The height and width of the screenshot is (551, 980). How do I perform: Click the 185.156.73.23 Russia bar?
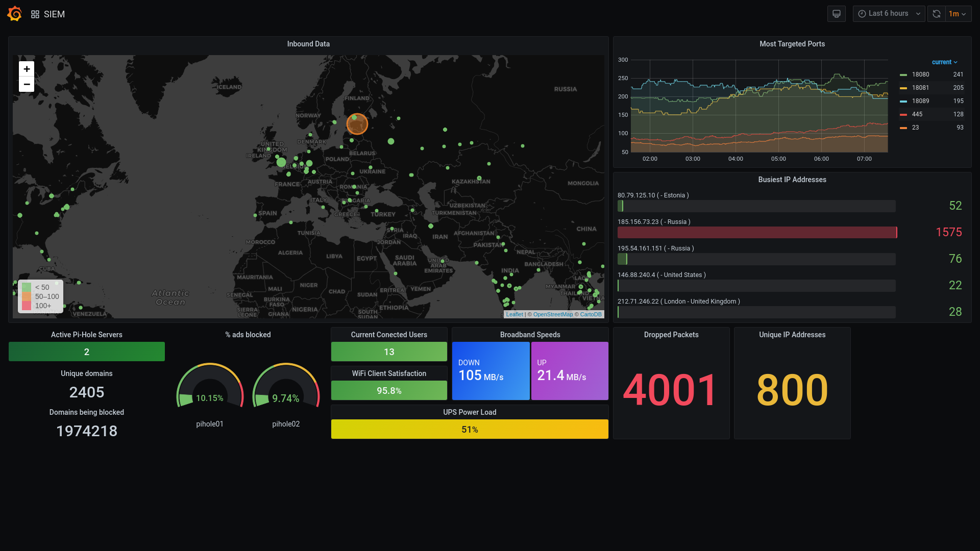click(x=756, y=233)
